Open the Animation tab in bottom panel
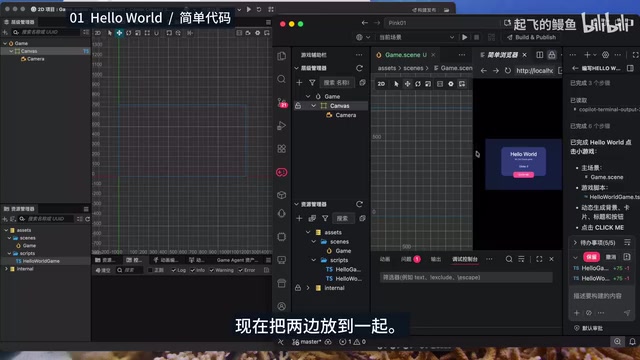This screenshot has height=360, width=640. [385, 259]
